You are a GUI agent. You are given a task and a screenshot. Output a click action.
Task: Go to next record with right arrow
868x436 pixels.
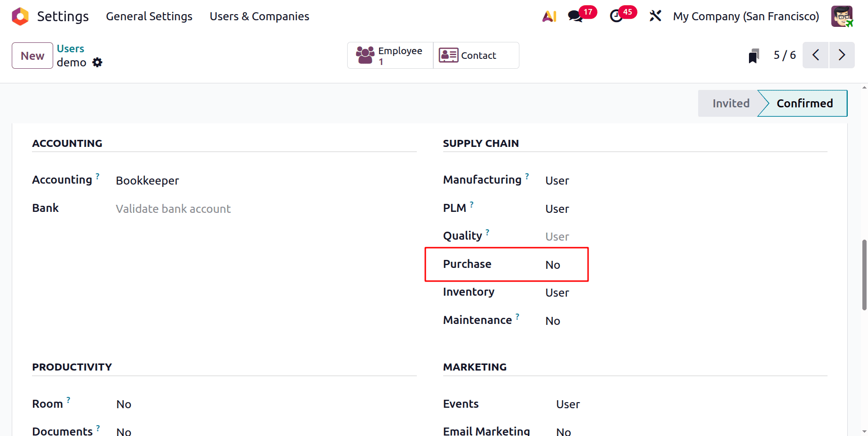coord(842,55)
